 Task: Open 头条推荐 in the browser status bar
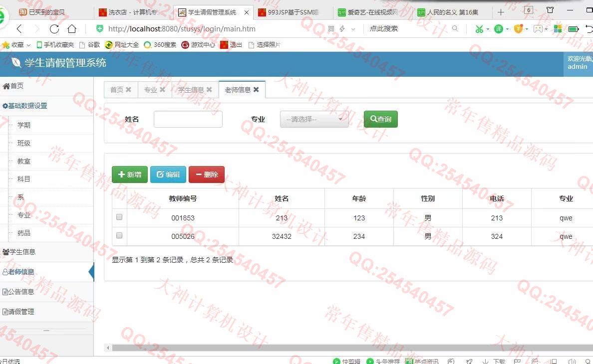click(x=383, y=361)
